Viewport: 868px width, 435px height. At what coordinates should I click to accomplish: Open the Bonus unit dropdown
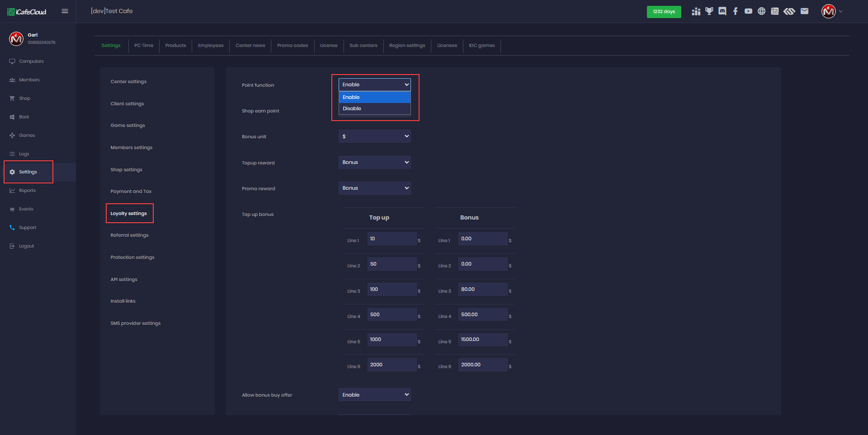pos(374,136)
